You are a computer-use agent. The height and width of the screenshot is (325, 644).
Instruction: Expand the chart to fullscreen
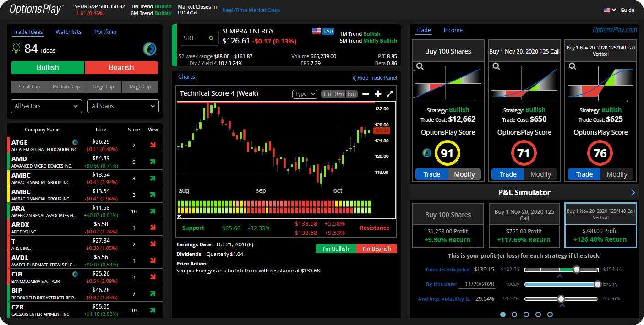click(390, 94)
